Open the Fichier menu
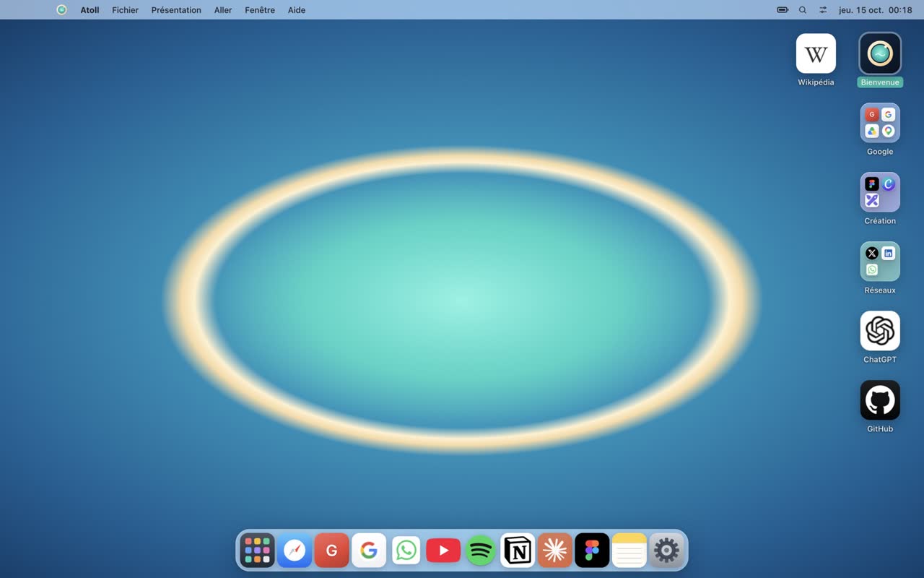 click(125, 10)
